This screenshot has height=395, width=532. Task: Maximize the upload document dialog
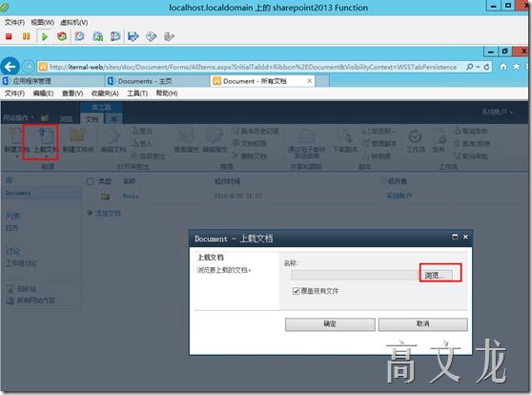coord(455,237)
